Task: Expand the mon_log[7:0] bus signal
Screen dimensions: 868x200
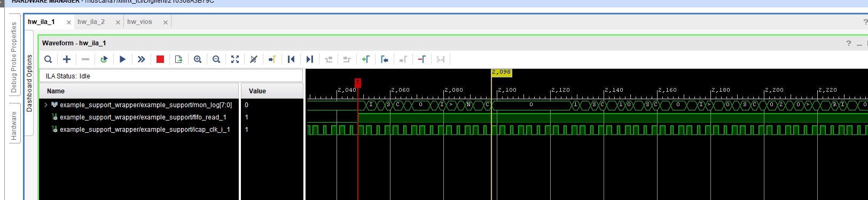Action: click(x=46, y=105)
